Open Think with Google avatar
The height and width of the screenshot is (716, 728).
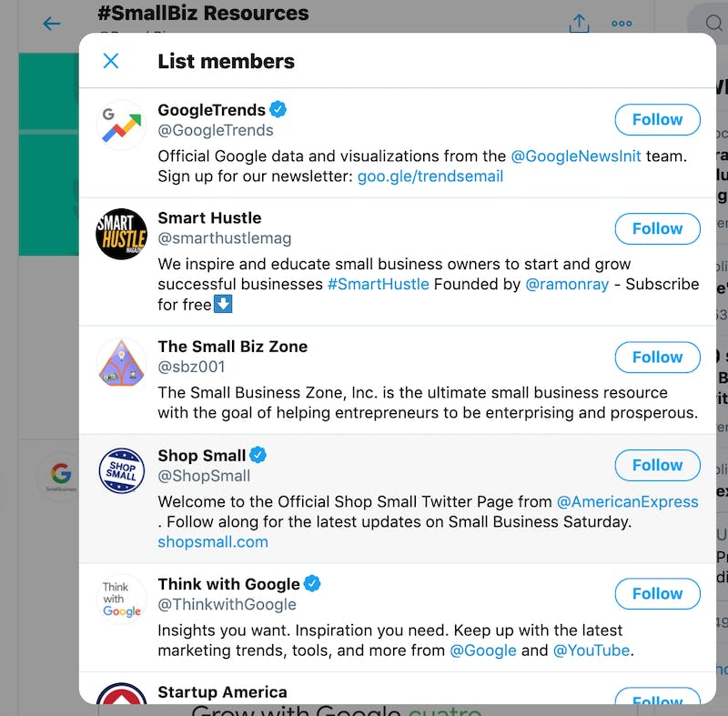(121, 599)
